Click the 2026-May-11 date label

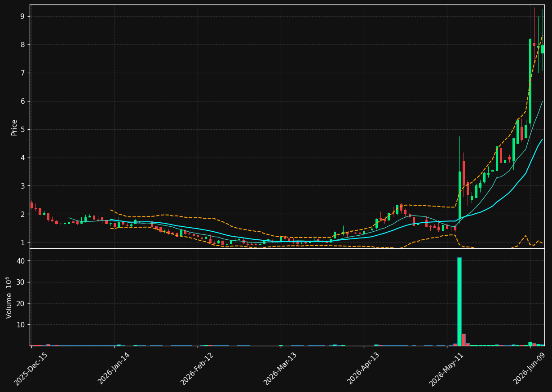coord(446,369)
